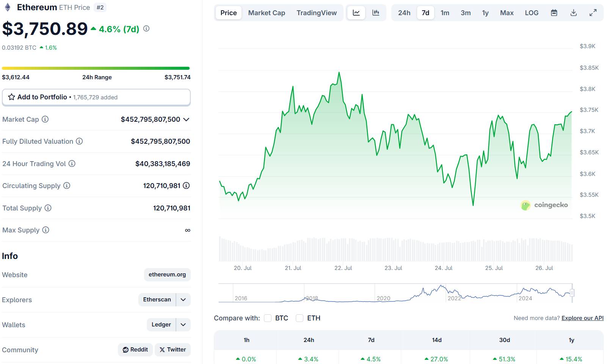Image resolution: width=612 pixels, height=364 pixels.
Task: Set chart range to 7d
Action: [x=425, y=13]
